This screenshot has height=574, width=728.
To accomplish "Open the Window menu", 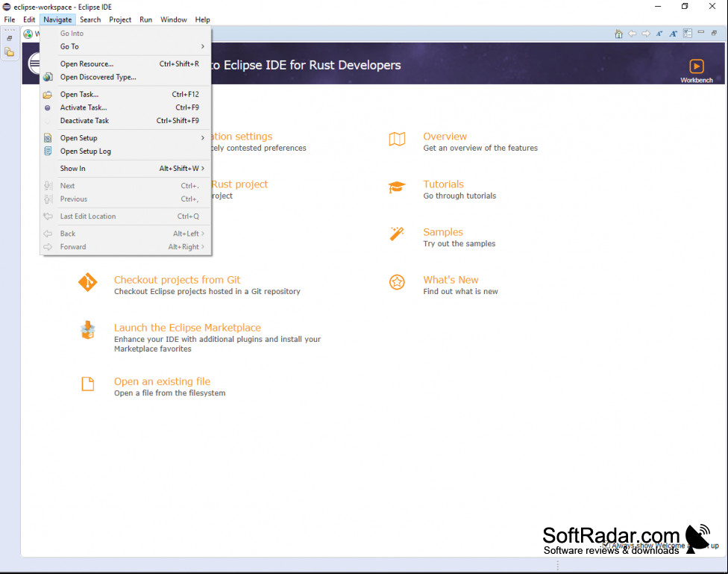I will (174, 19).
